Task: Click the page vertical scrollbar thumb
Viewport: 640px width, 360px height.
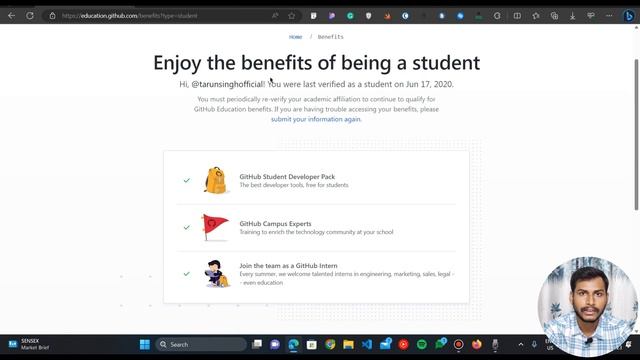Action: pos(636,135)
